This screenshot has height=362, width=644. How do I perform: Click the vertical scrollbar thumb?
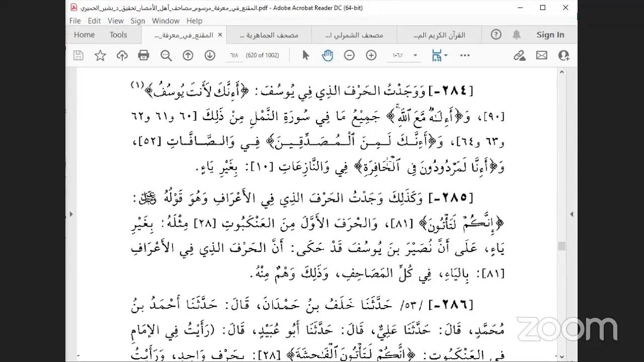(562, 246)
